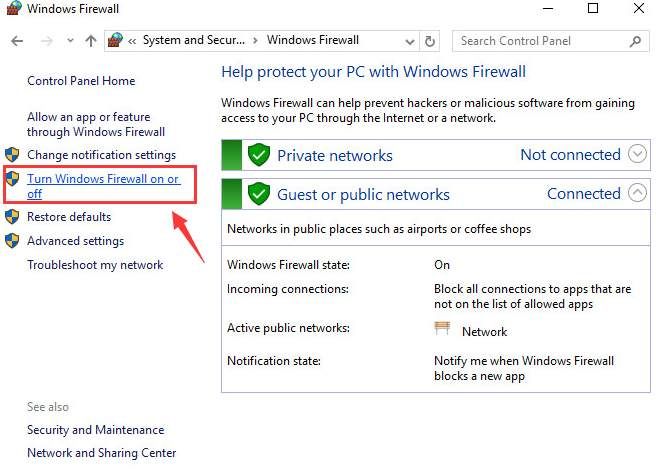Expand the Private networks section chevron
656x471 pixels.
(638, 154)
